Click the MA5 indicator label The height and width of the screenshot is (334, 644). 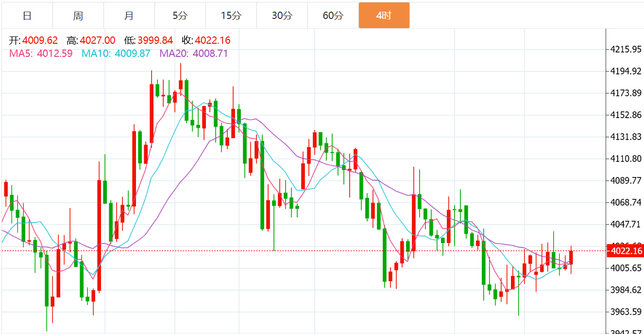(x=41, y=53)
